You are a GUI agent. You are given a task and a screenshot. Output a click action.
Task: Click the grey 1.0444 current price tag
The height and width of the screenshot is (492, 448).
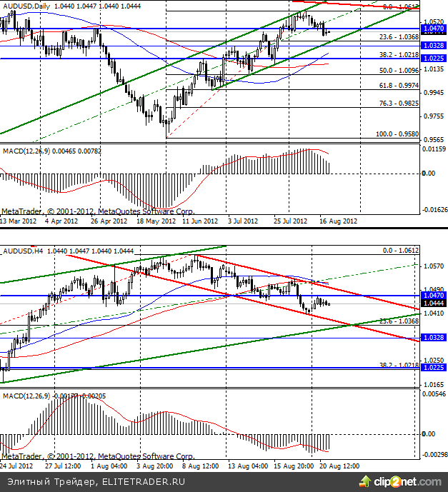pyautogui.click(x=434, y=303)
